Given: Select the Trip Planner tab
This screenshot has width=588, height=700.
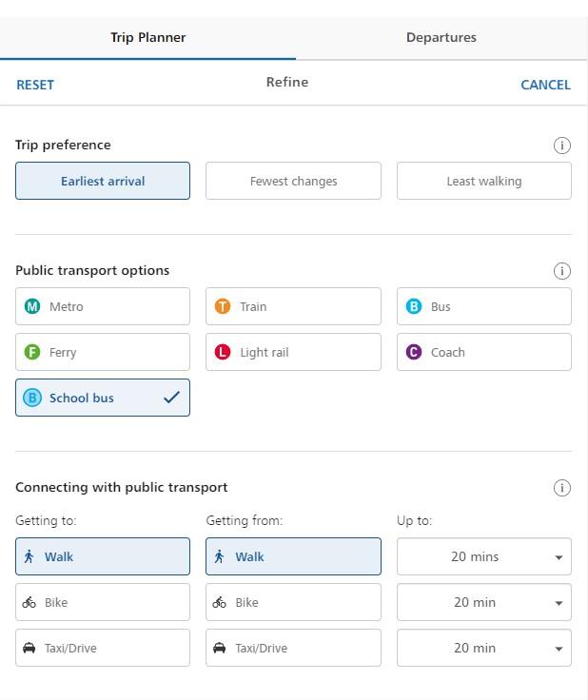Looking at the screenshot, I should (147, 38).
